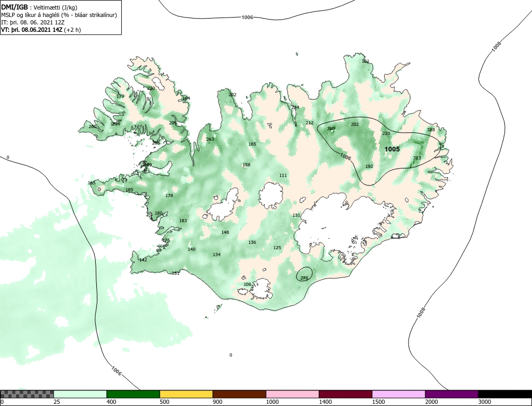
Task: Click the 178 value in west Iceland
Action: (x=169, y=196)
